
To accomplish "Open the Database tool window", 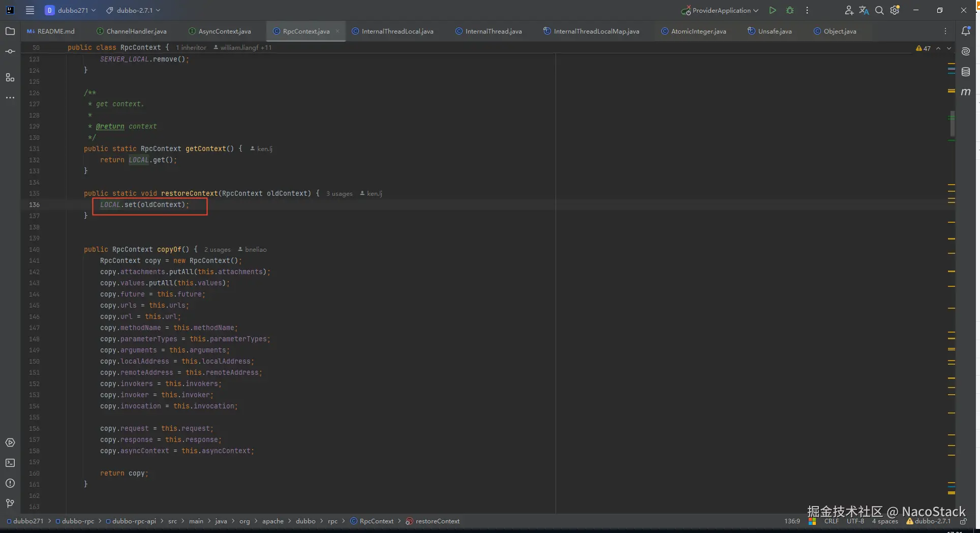I will (966, 72).
